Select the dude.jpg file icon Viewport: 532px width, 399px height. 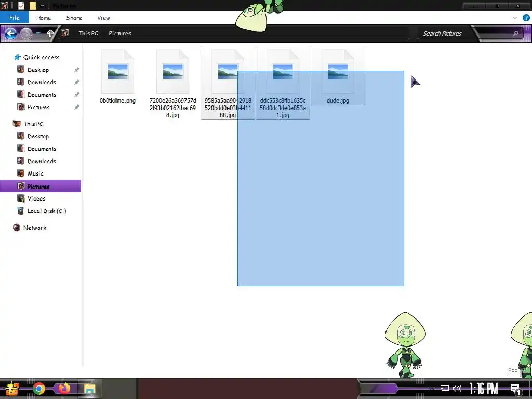click(x=338, y=72)
